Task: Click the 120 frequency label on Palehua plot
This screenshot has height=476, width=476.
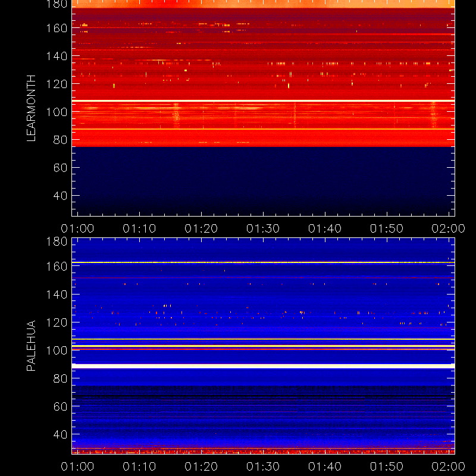Action: pos(57,322)
